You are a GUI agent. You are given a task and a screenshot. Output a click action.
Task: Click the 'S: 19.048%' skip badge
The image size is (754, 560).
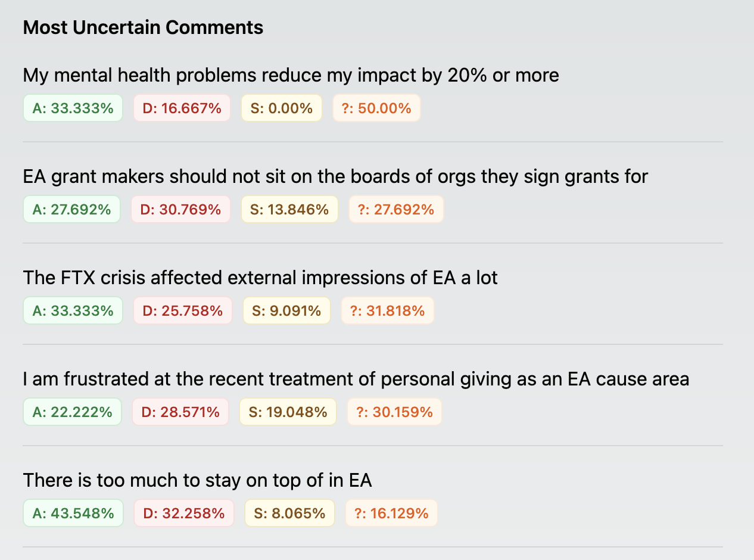point(288,412)
